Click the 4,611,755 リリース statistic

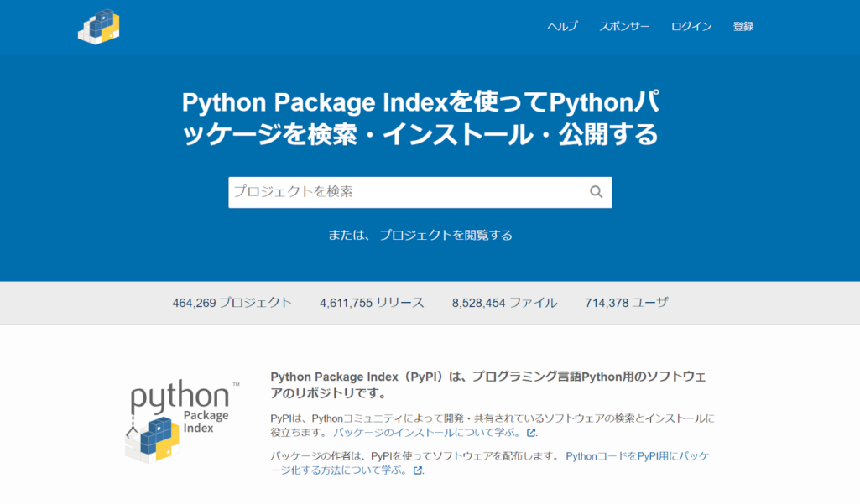(x=372, y=303)
